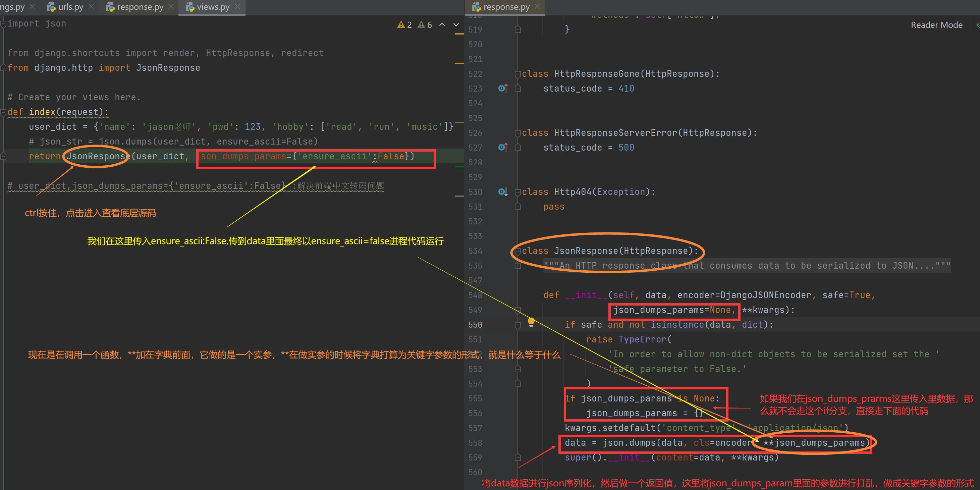Expand the folded docstring on line 535
The width and height of the screenshot is (980, 490).
click(518, 266)
